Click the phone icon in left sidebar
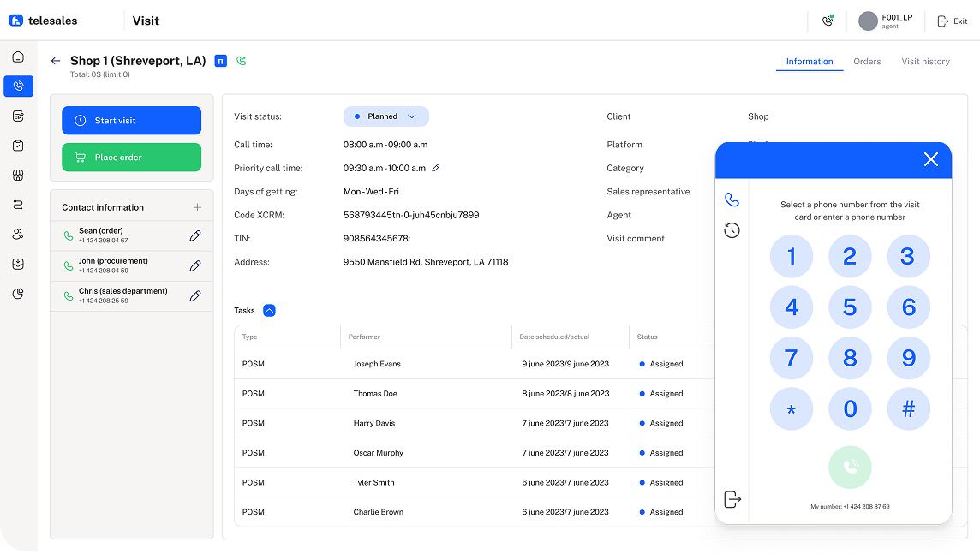The image size is (980, 560). (18, 86)
